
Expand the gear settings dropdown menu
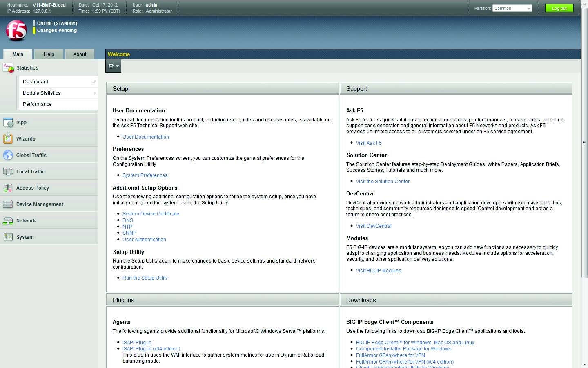coord(113,66)
